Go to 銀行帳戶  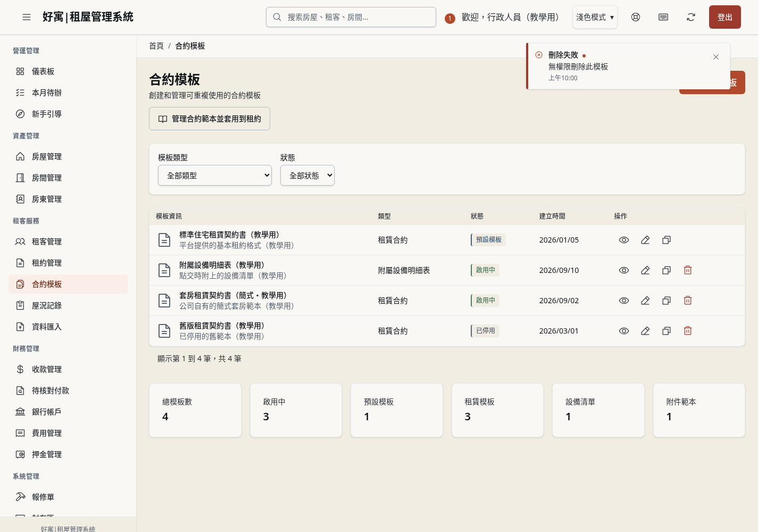[68, 412]
